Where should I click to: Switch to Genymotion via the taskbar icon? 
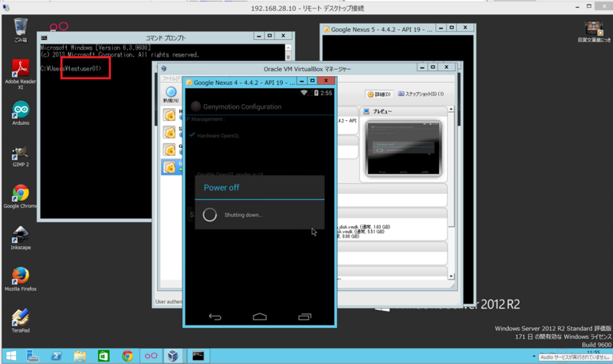[151, 356]
